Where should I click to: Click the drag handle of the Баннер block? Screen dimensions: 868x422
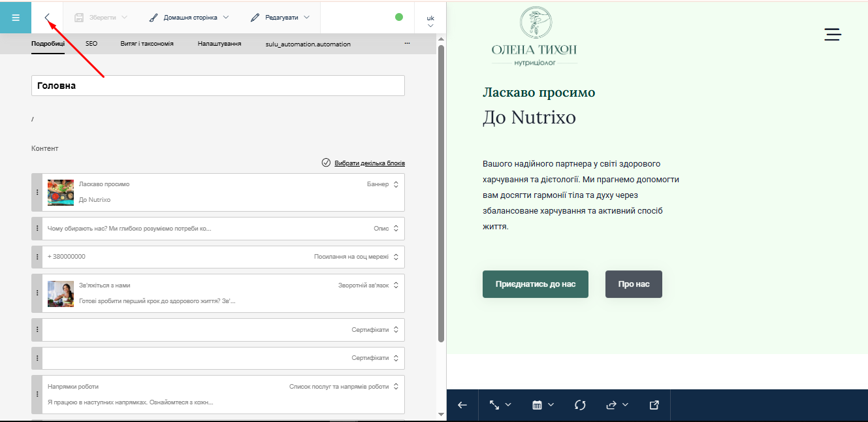pyautogui.click(x=37, y=192)
